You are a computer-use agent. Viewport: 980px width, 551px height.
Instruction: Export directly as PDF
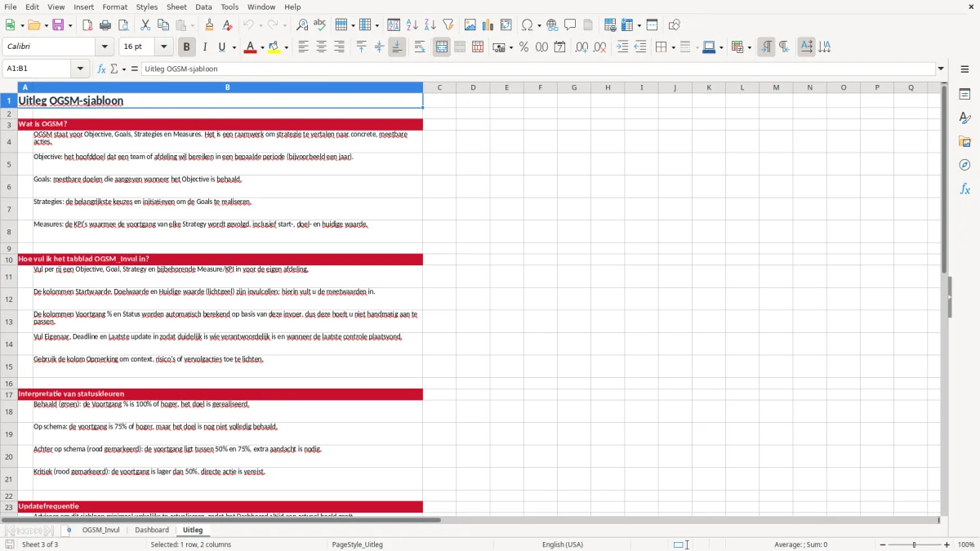click(87, 25)
